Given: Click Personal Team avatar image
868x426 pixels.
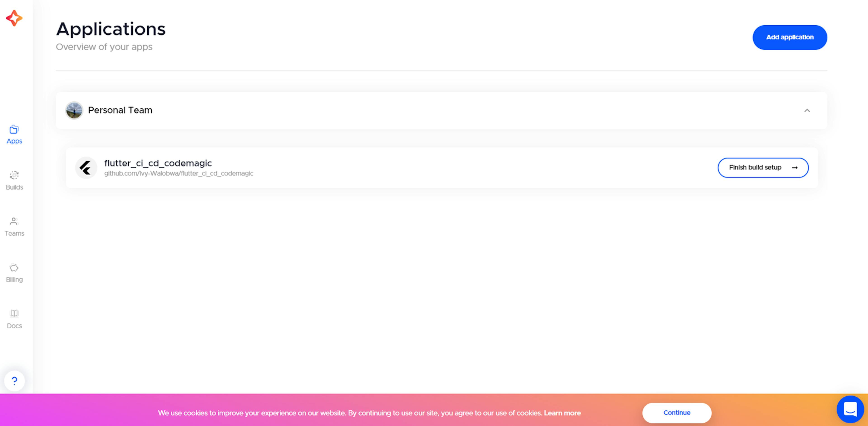Looking at the screenshot, I should click(74, 110).
